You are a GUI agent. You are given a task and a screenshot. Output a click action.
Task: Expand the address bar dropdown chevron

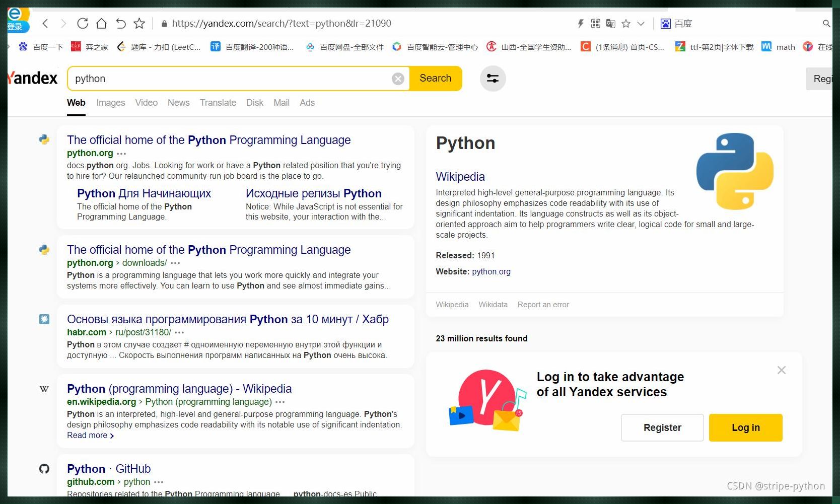[641, 24]
